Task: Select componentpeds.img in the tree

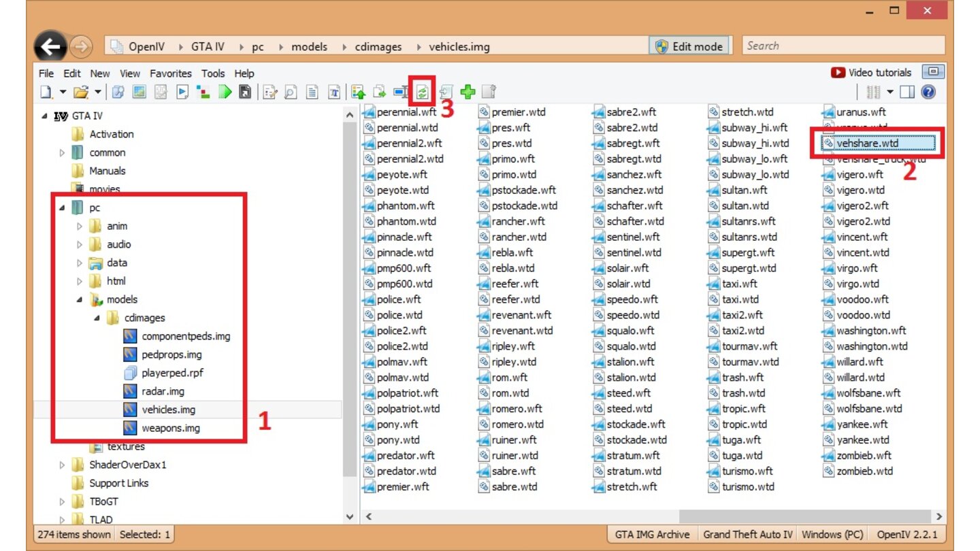Action: [186, 337]
